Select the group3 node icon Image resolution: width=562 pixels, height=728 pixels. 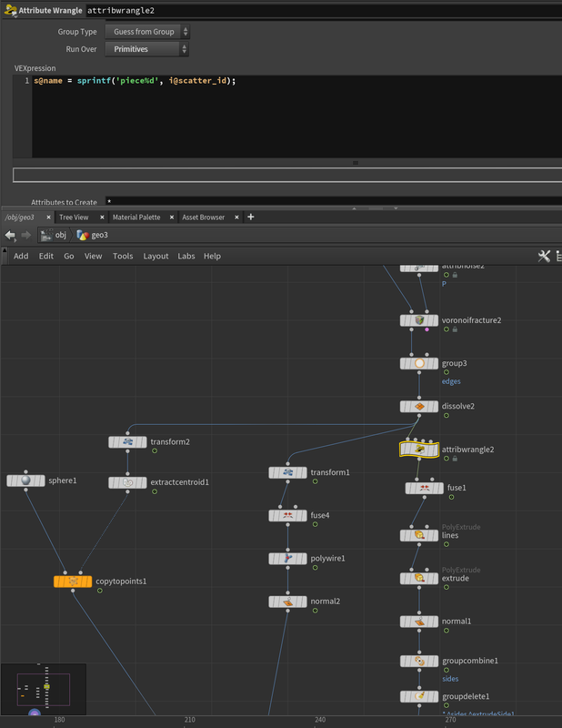point(419,363)
